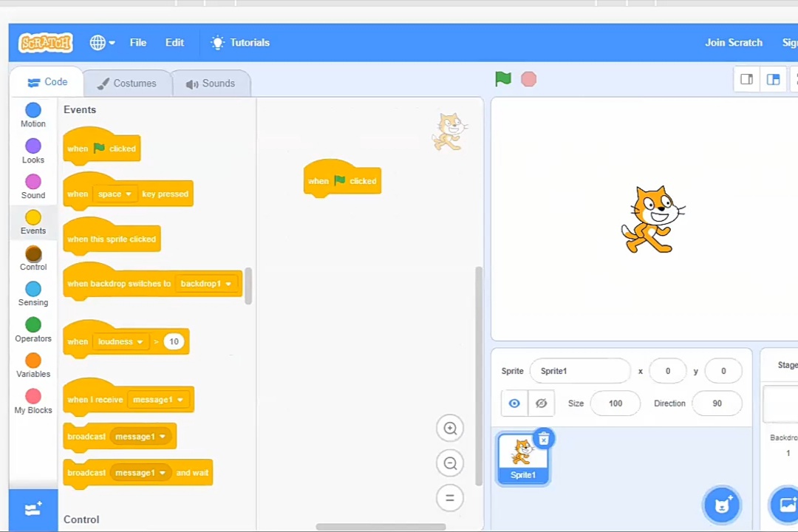Stop the project with the red stop sign

(x=528, y=79)
